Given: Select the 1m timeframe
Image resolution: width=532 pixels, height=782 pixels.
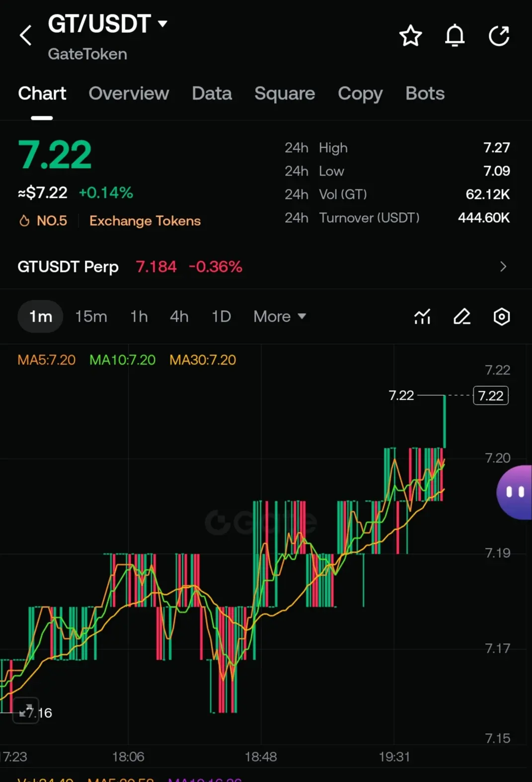Looking at the screenshot, I should (40, 317).
